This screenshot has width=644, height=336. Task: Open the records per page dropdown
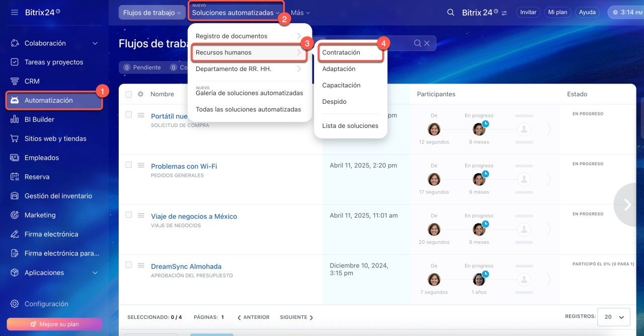613,317
